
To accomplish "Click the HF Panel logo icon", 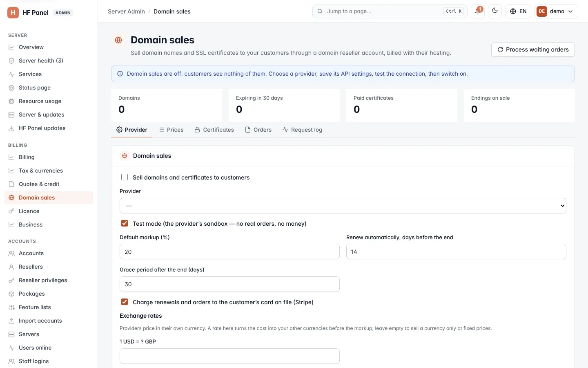I will (x=13, y=13).
